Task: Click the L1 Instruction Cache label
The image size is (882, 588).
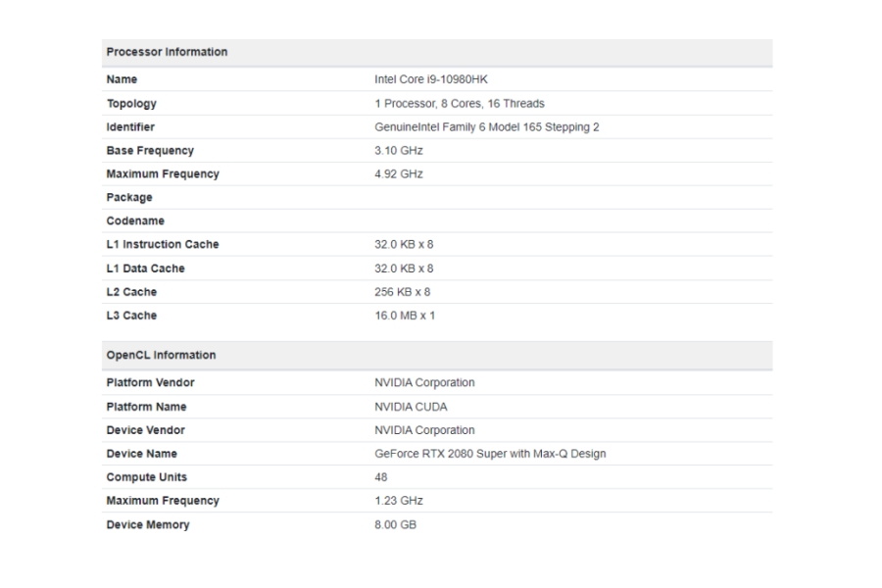Action: pos(163,245)
